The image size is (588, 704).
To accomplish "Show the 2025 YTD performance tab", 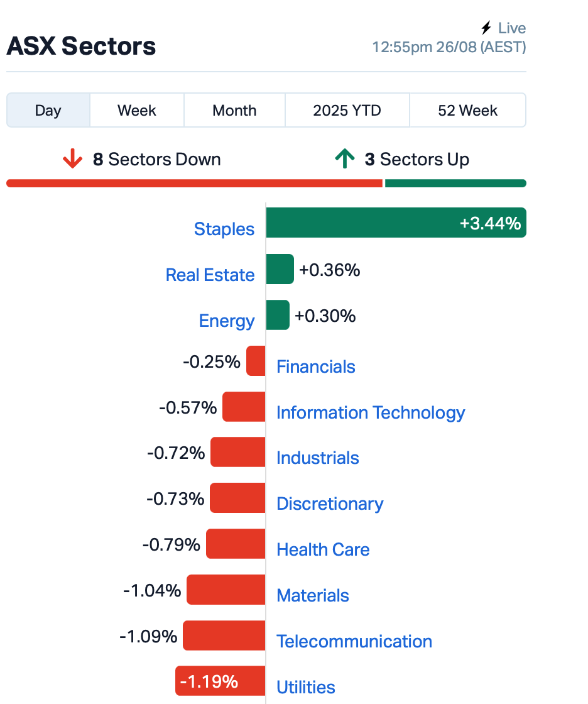I will point(347,111).
